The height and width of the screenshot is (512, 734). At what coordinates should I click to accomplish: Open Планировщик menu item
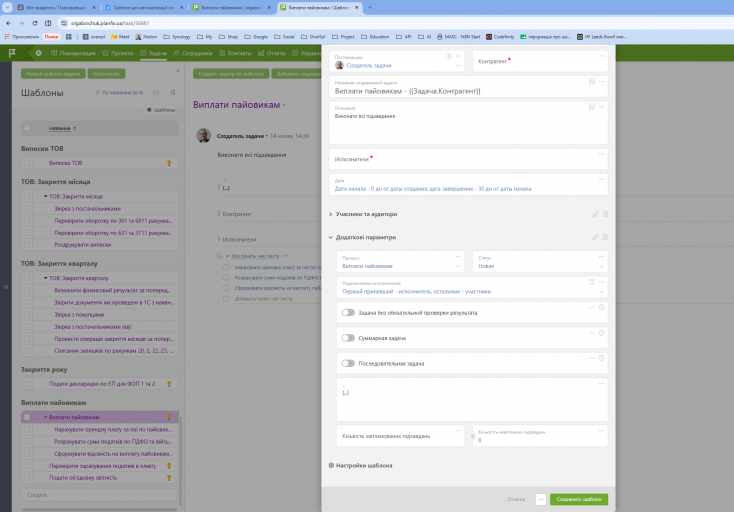pos(73,53)
